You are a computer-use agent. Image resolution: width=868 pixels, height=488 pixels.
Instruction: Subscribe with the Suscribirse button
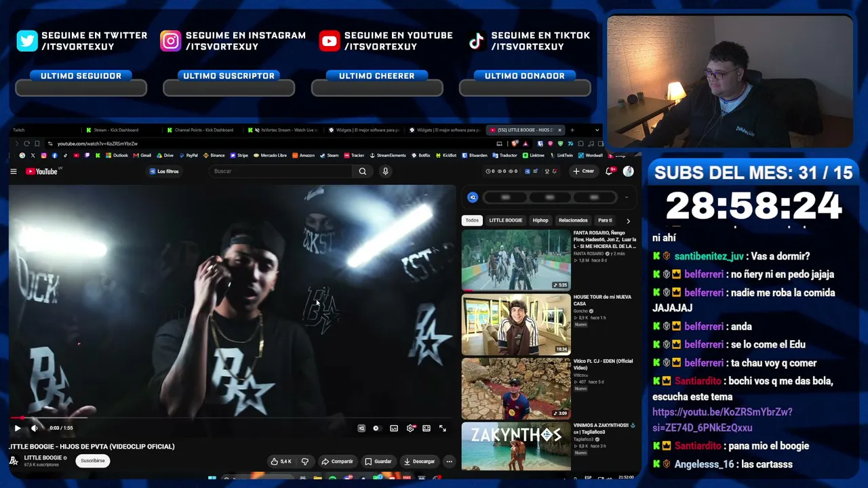[93, 461]
